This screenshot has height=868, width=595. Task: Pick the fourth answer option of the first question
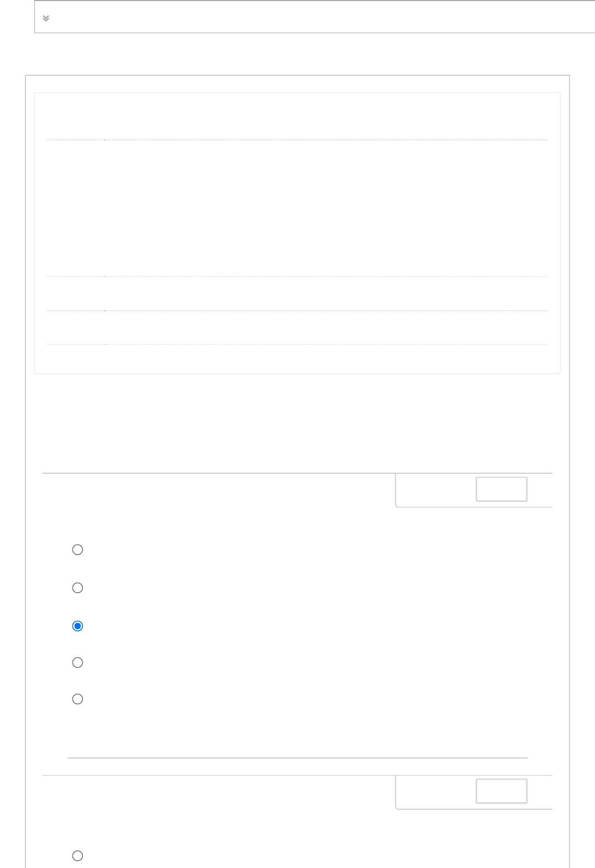78,662
